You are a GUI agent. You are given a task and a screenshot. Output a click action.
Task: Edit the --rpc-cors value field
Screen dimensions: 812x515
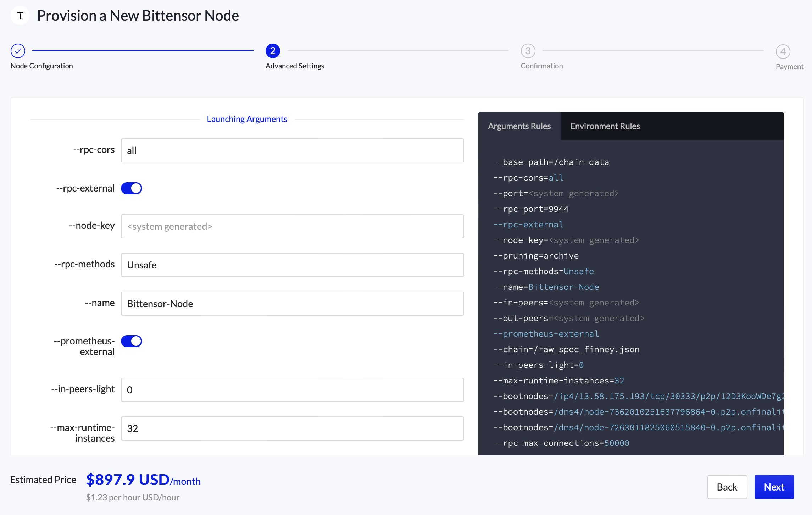[x=292, y=150]
